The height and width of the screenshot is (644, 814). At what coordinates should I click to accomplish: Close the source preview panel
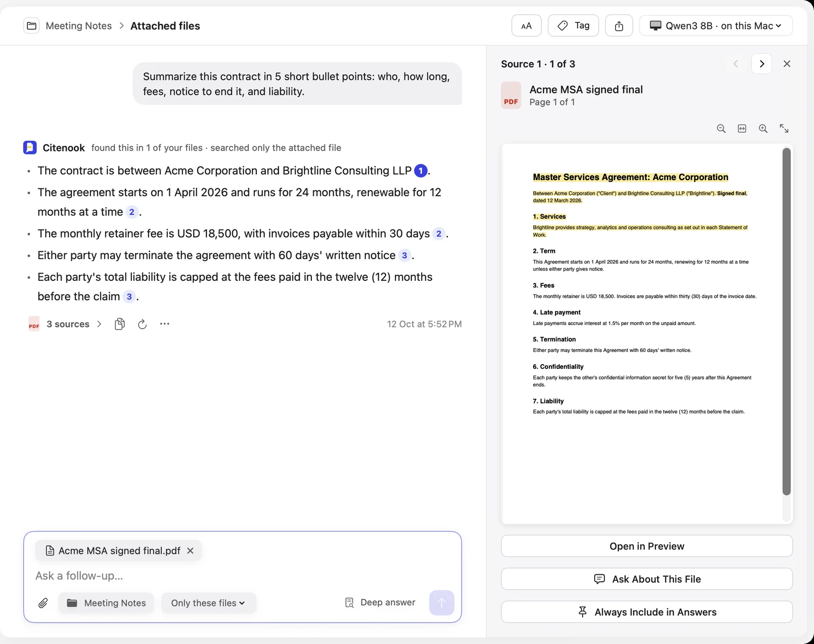pyautogui.click(x=787, y=64)
